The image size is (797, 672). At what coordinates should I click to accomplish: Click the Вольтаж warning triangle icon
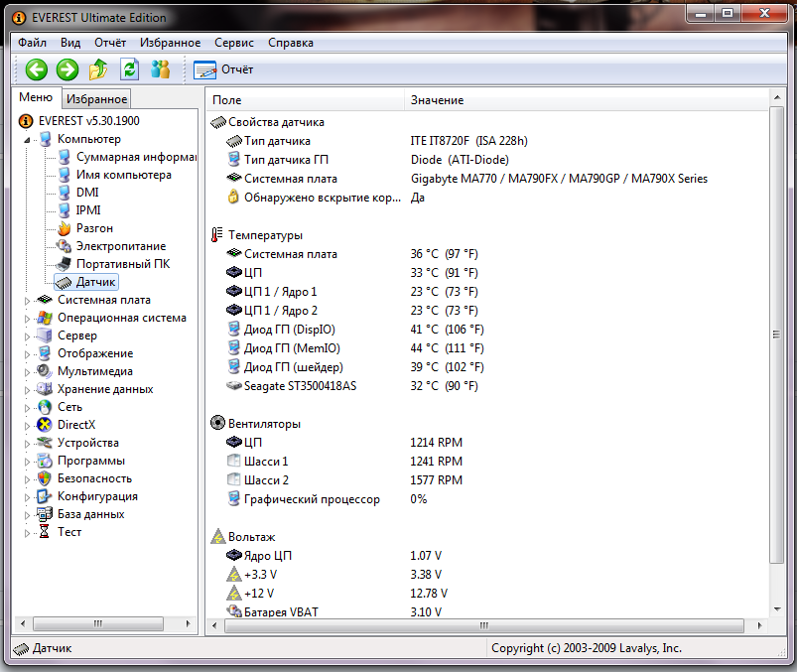coord(217,536)
